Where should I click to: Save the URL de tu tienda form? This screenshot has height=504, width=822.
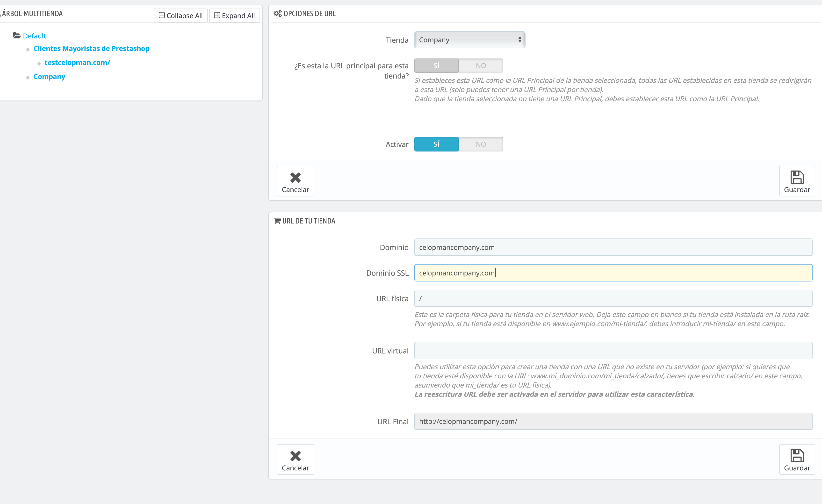[797, 459]
